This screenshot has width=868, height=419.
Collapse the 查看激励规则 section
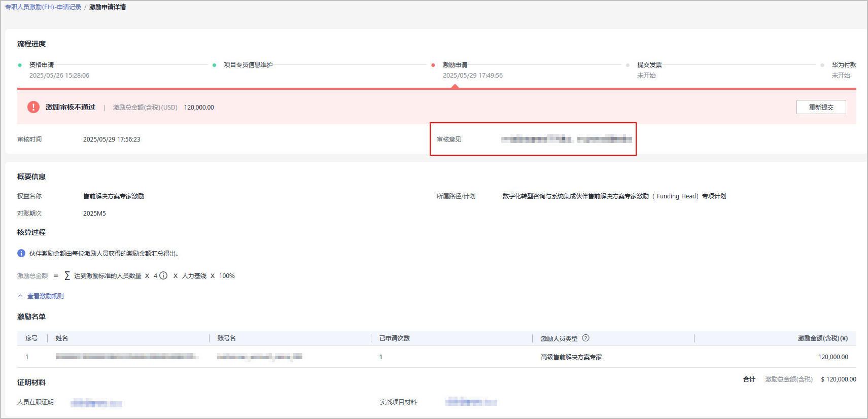(x=45, y=296)
